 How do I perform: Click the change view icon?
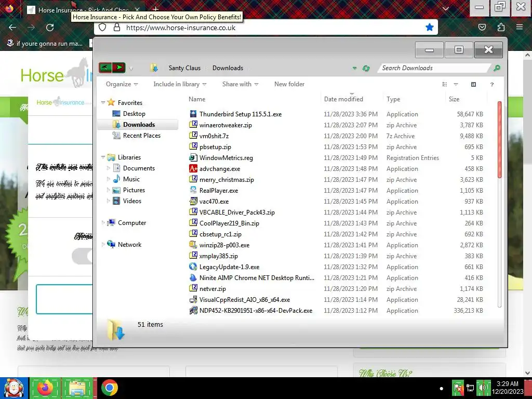coord(445,84)
